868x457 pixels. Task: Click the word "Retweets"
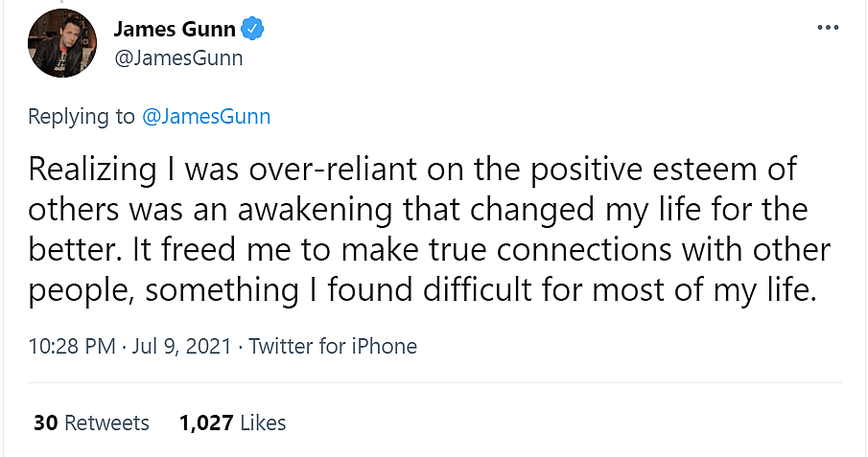pos(106,423)
